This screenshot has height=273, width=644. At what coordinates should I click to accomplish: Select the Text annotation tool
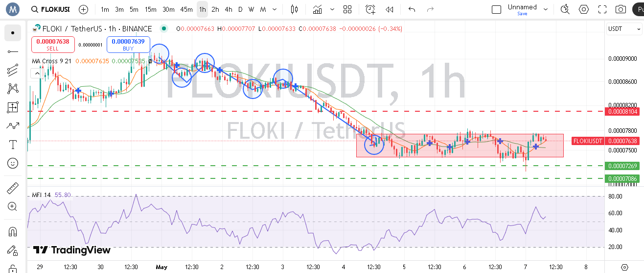point(13,145)
